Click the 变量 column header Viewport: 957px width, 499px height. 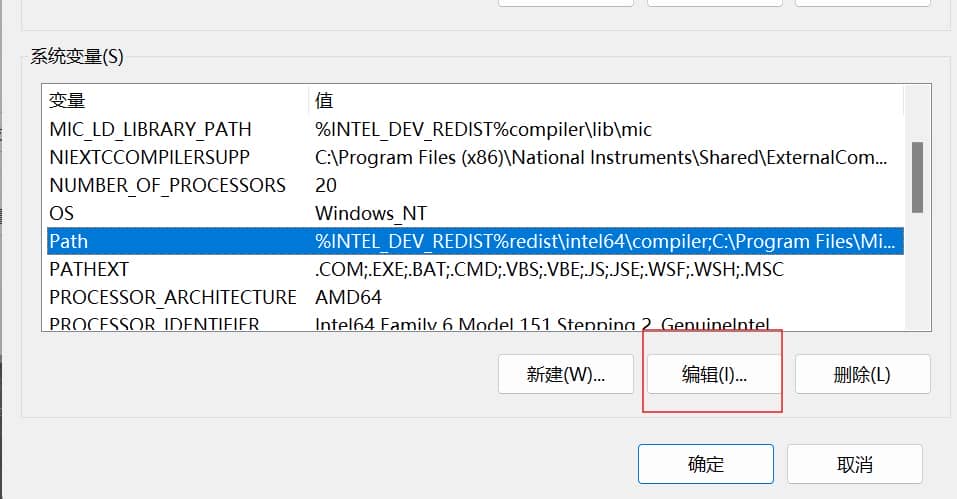(x=68, y=101)
